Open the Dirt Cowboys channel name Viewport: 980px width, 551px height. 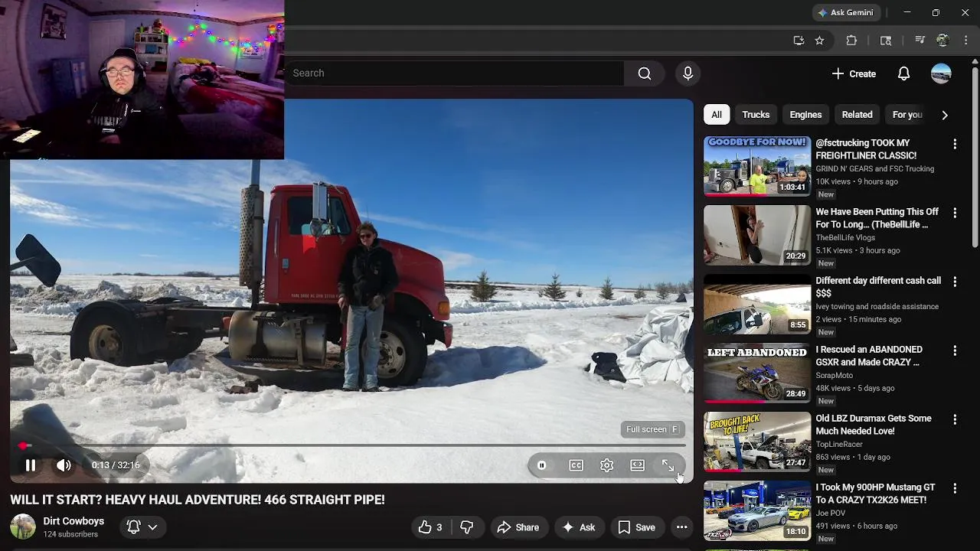[x=73, y=521]
